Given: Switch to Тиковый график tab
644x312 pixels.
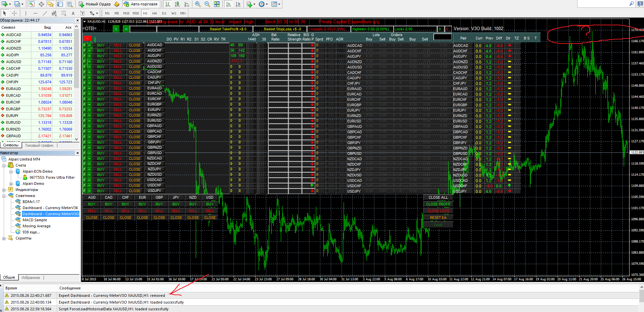Looking at the screenshot, I should click(x=39, y=145).
